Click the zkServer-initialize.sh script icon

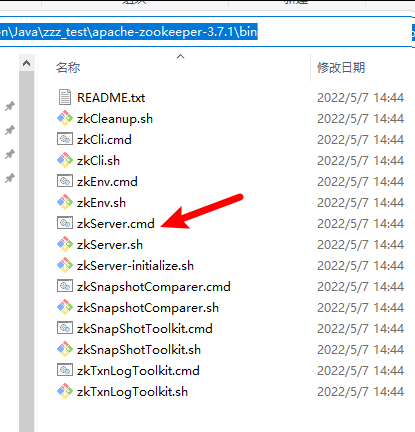point(65,265)
